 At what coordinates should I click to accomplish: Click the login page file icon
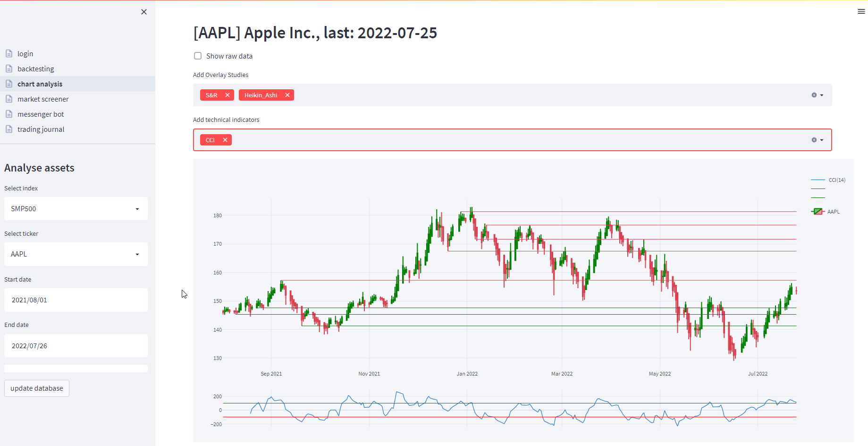tap(9, 53)
